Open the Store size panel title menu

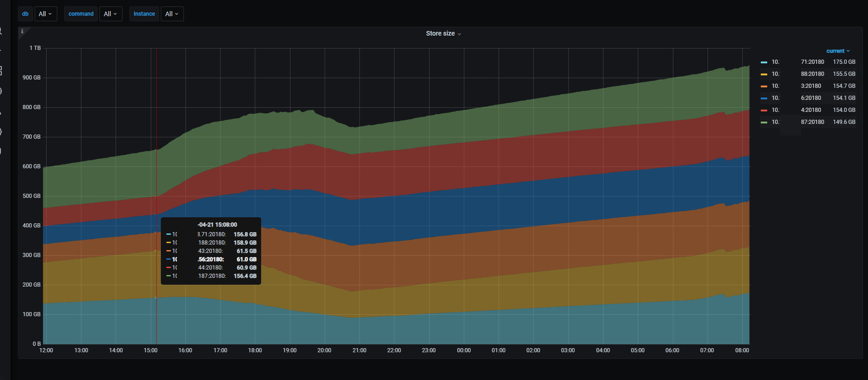click(443, 33)
